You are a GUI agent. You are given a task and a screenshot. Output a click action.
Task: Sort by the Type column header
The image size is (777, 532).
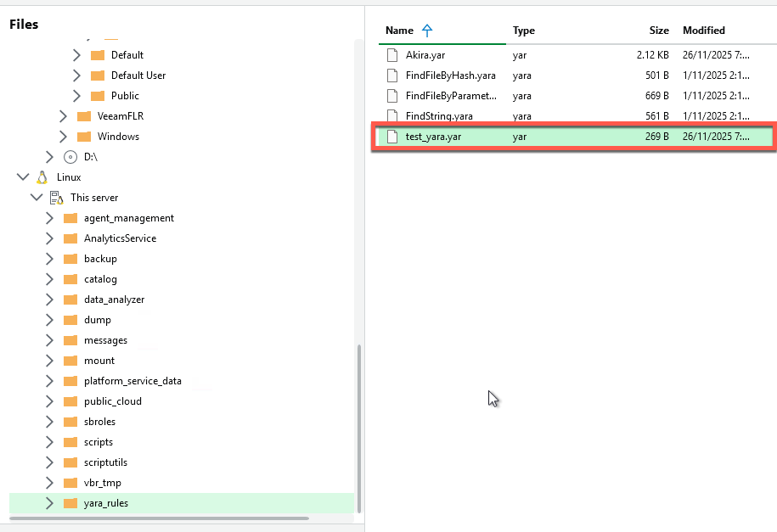[524, 31]
